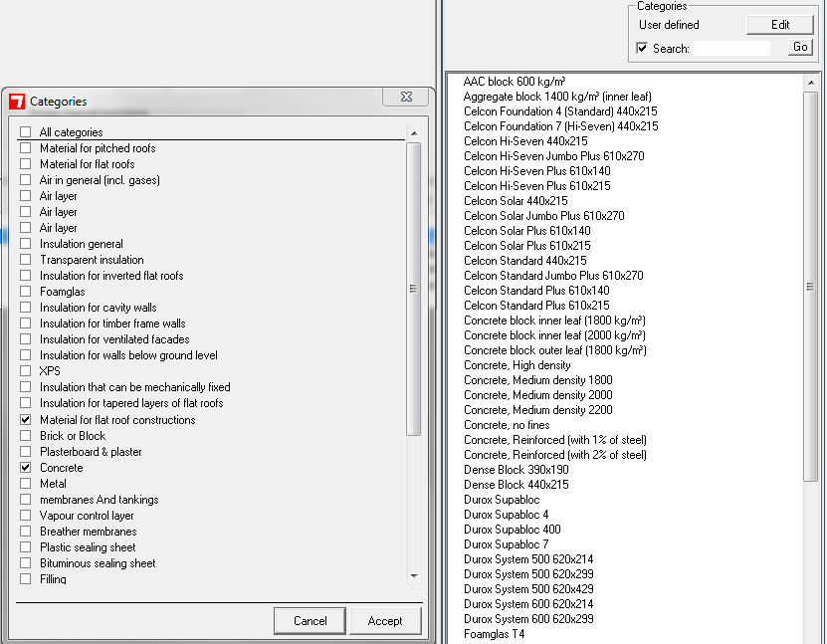
Task: Enable Bituminous sealing sheet checkbox
Action: click(x=25, y=562)
